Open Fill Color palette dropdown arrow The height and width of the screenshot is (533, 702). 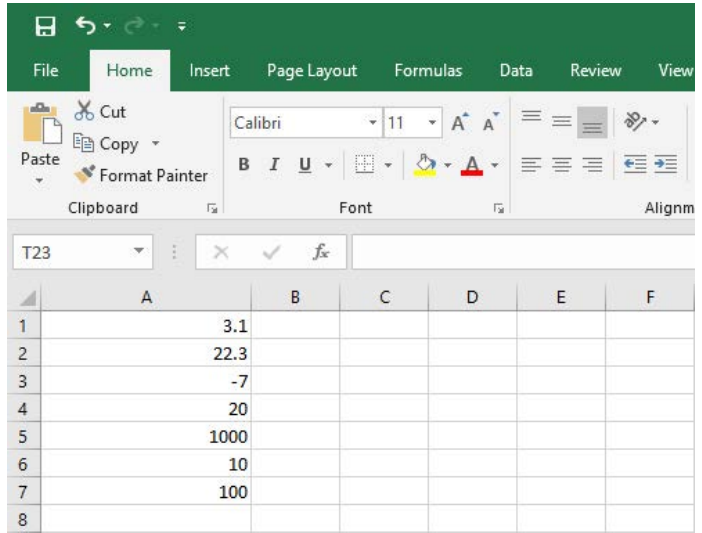[x=447, y=165]
